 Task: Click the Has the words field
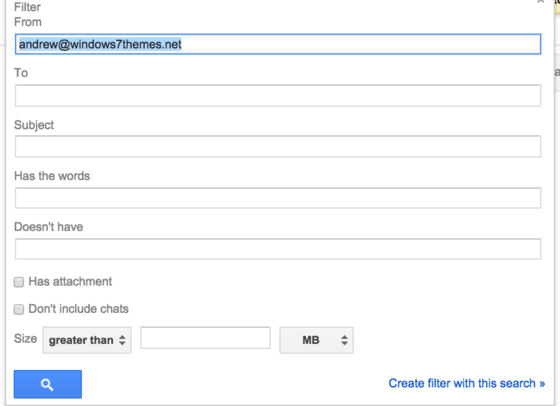tap(278, 198)
